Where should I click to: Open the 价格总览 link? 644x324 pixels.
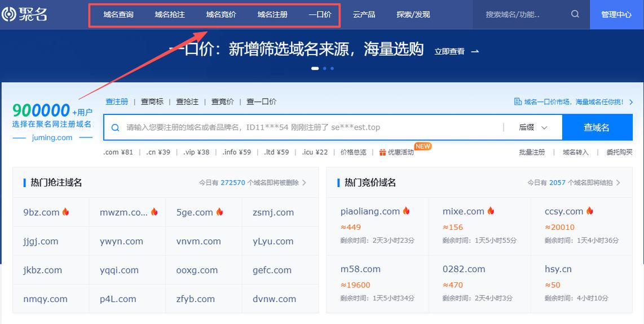(x=353, y=152)
